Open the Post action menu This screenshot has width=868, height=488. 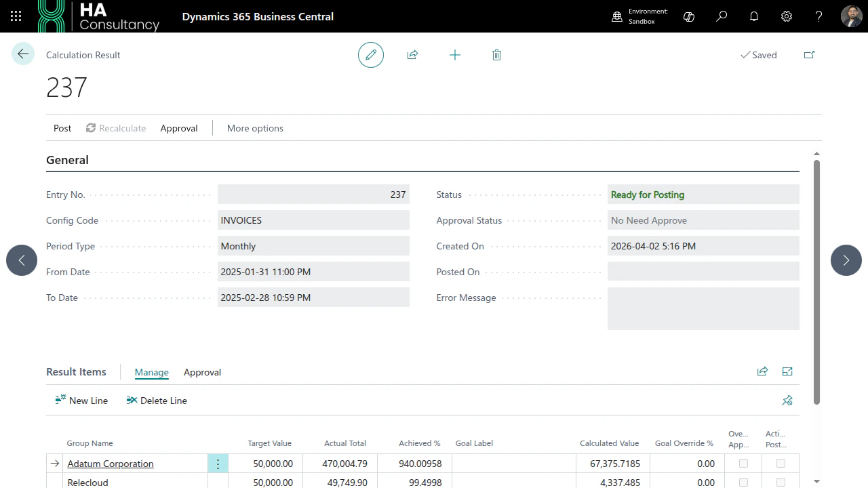click(x=62, y=128)
